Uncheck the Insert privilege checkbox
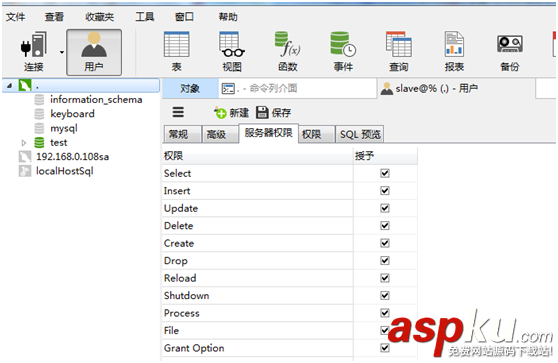Screen dimensions: 558x363 tap(385, 191)
